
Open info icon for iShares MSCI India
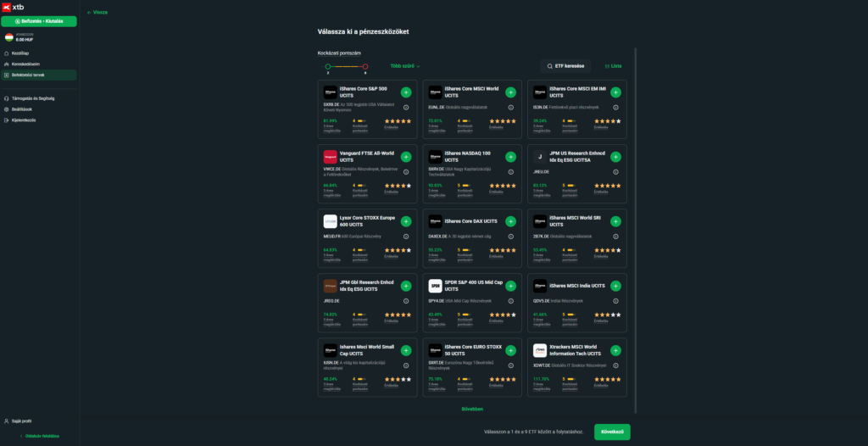tap(615, 301)
